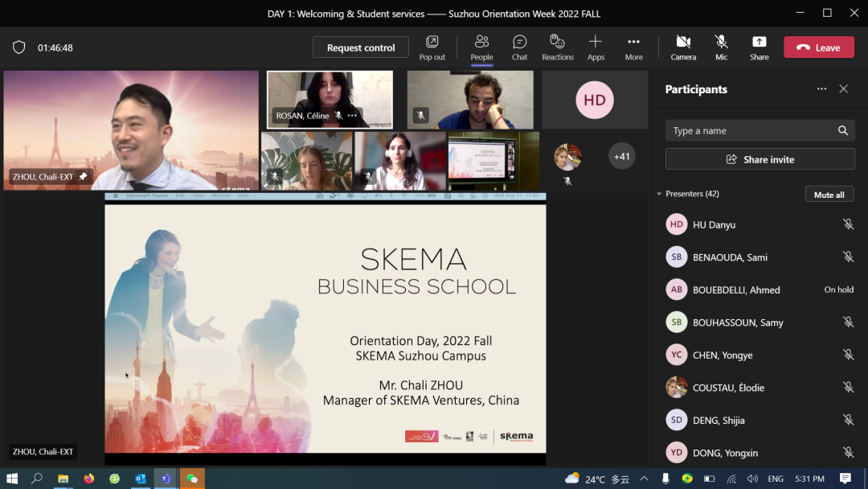Click the meeting security shield icon
The width and height of the screenshot is (868, 489).
[x=18, y=47]
